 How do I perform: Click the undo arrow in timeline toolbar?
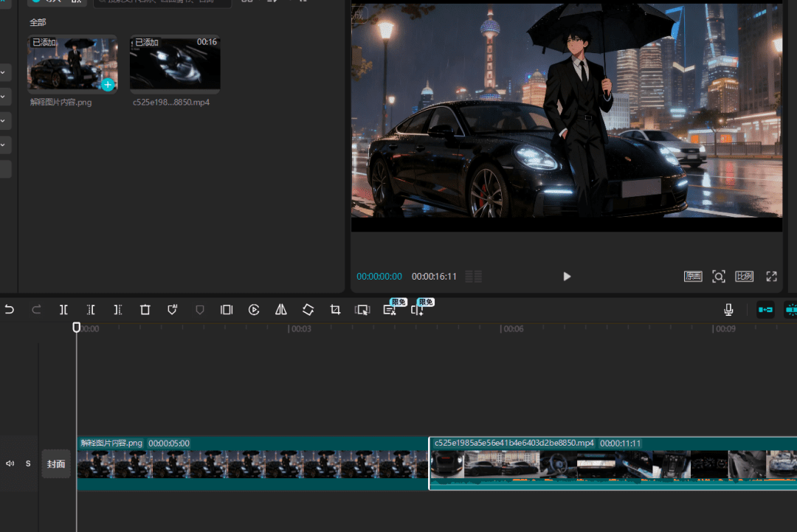(x=10, y=310)
